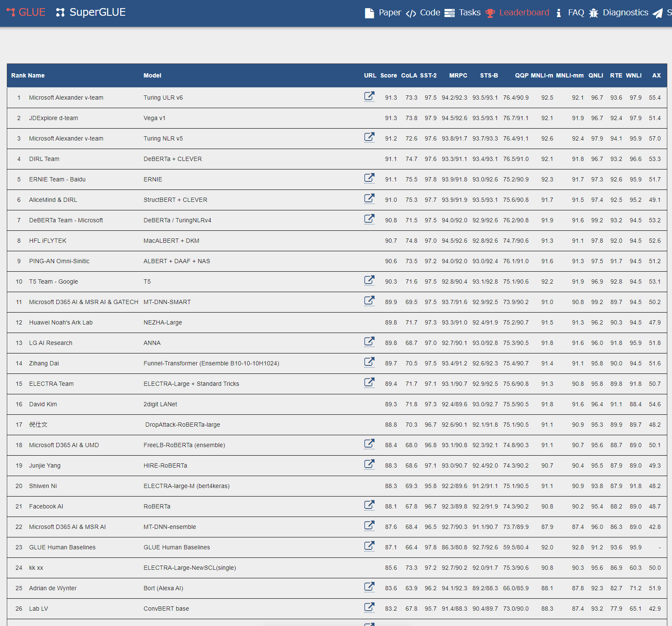The image size is (672, 626).
Task: Open the ERNIE external link icon
Action: pos(369,178)
